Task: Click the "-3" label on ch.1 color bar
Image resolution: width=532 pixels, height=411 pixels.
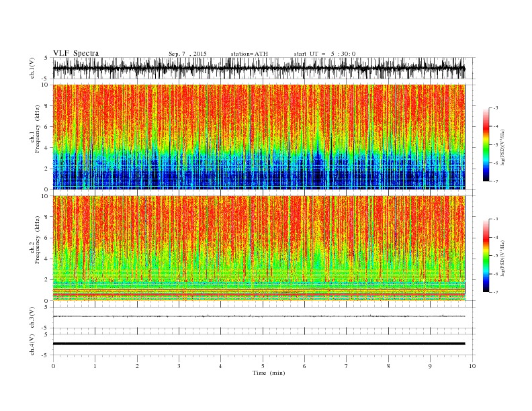Action: click(x=496, y=108)
